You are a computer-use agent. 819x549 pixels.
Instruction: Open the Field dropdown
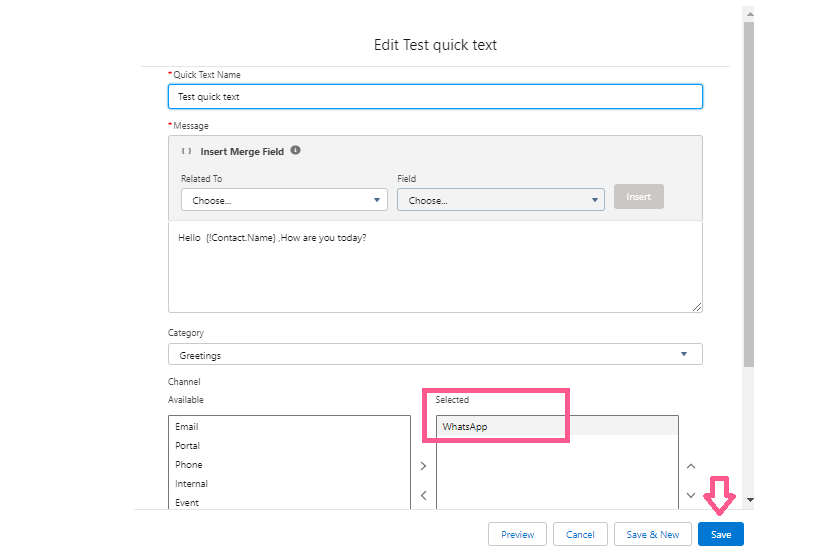point(500,200)
